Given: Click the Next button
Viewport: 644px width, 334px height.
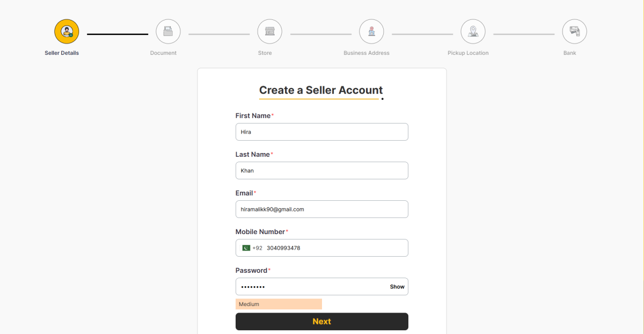Looking at the screenshot, I should (x=322, y=322).
